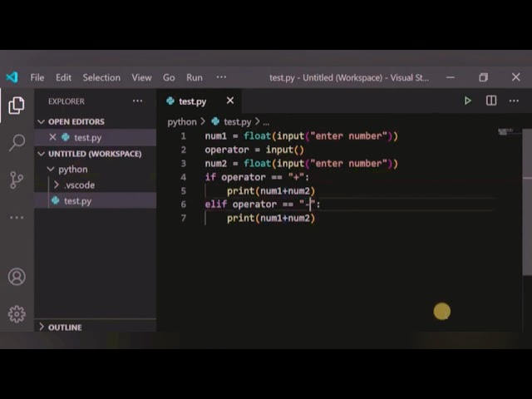Collapse the python folder
The image size is (532, 399).
51,169
